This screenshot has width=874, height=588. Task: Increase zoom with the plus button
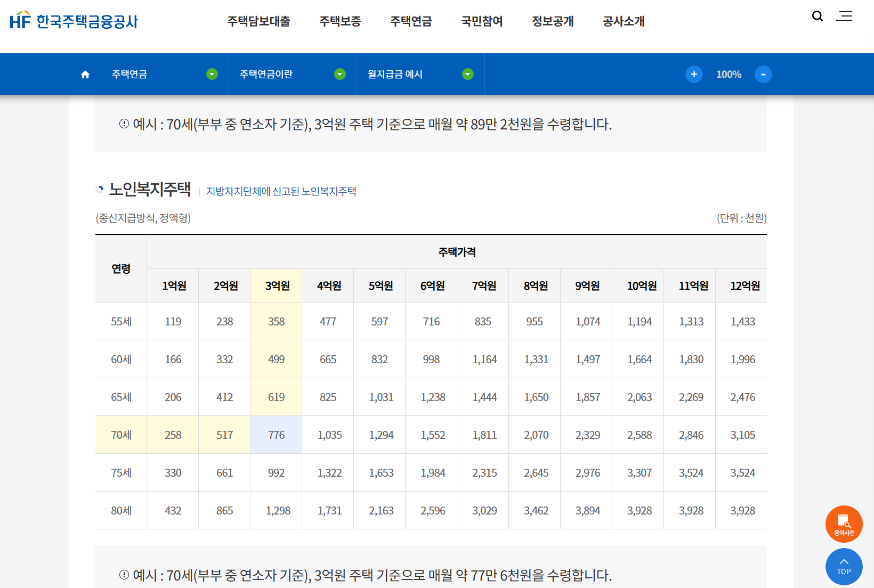(694, 75)
